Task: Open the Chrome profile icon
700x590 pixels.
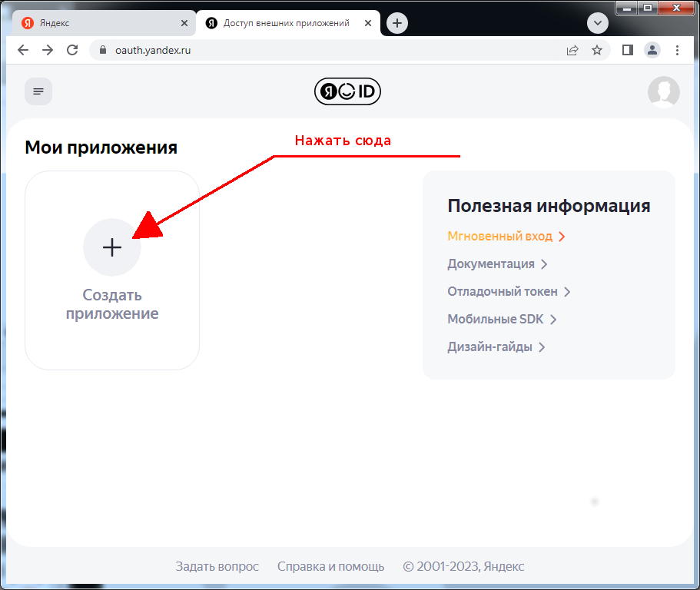Action: [x=652, y=50]
